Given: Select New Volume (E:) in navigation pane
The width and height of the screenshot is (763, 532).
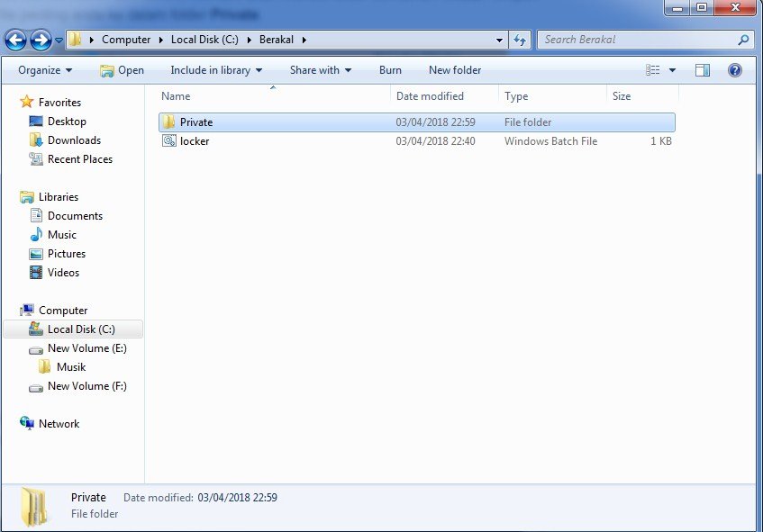Looking at the screenshot, I should 86,348.
